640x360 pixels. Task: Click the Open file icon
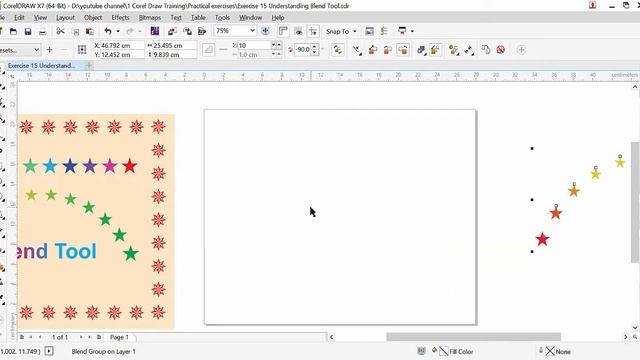pos(13,31)
